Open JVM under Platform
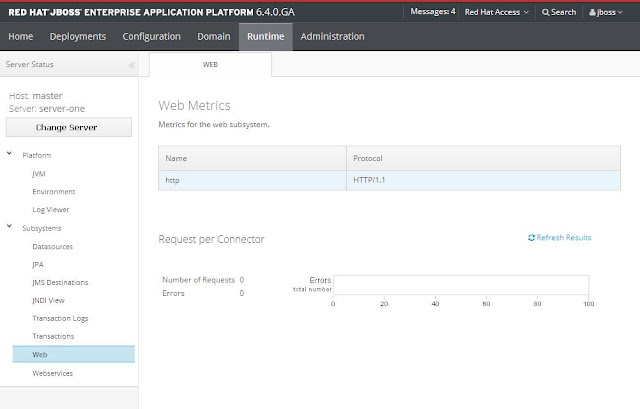 pyautogui.click(x=39, y=174)
